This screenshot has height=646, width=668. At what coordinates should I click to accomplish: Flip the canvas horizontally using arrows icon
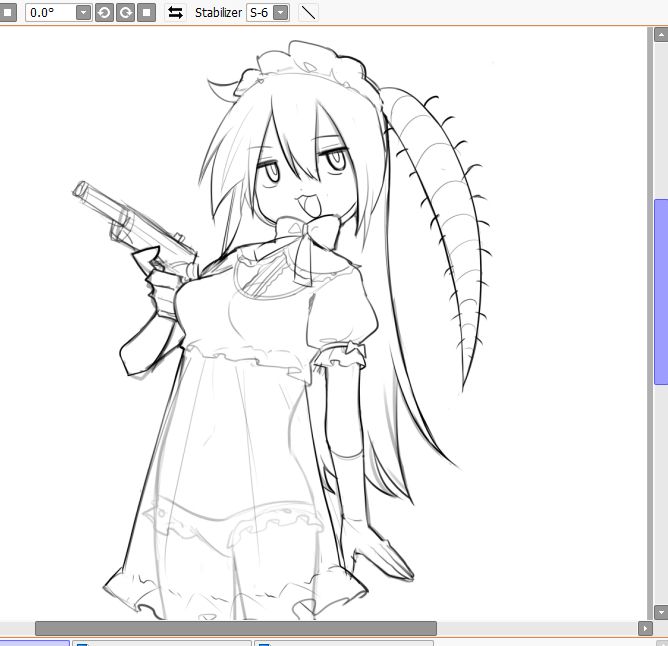point(175,13)
